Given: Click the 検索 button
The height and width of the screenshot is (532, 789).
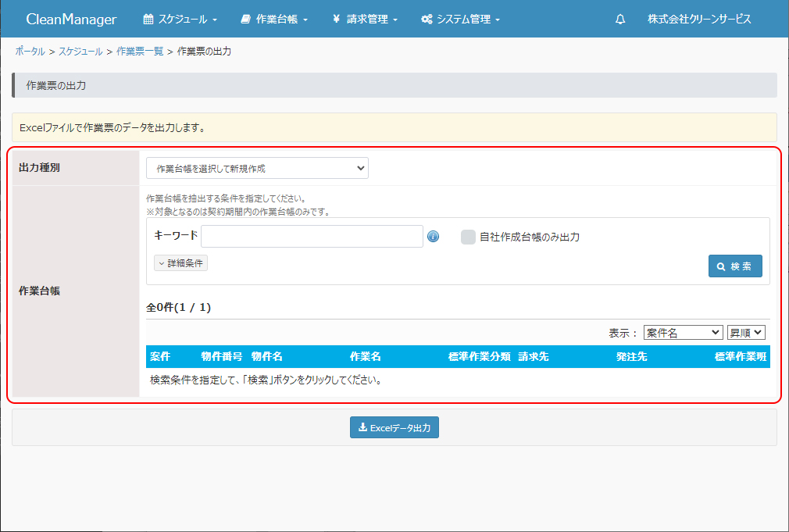Looking at the screenshot, I should point(735,266).
